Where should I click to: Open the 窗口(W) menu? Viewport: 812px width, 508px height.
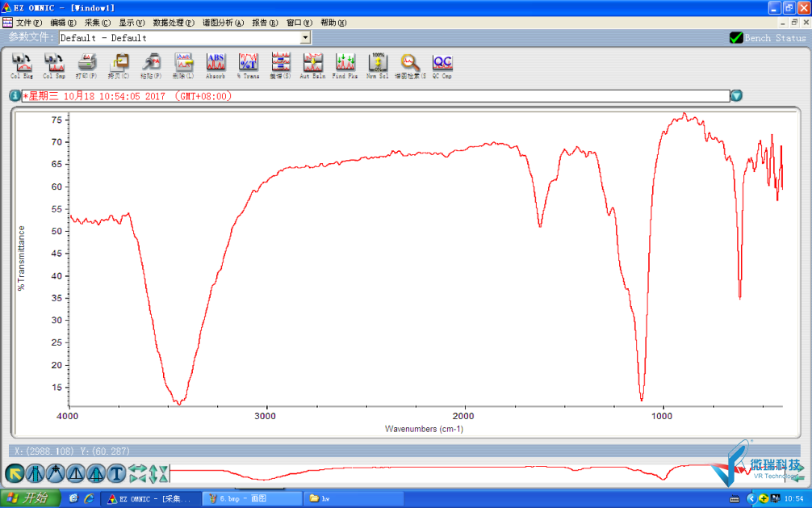point(299,23)
